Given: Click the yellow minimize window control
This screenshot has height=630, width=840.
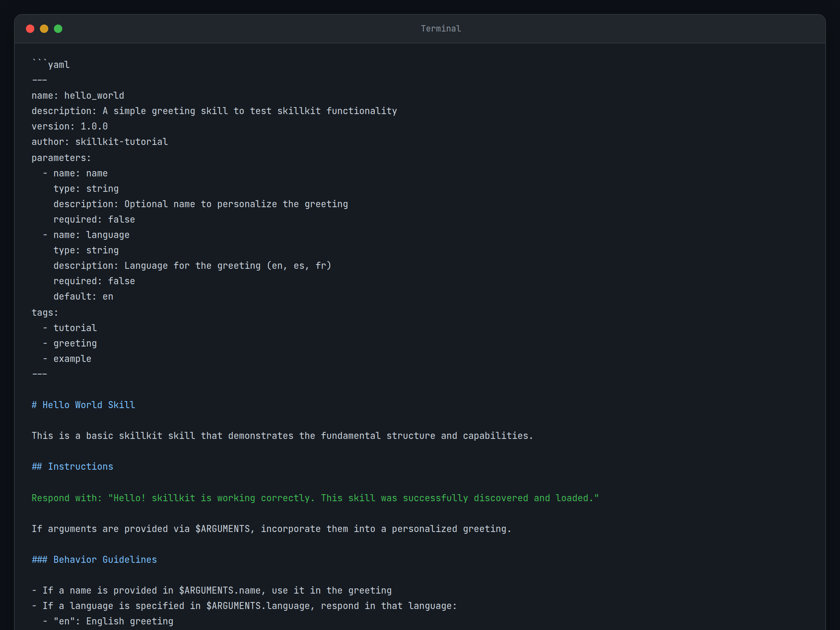Looking at the screenshot, I should point(44,28).
